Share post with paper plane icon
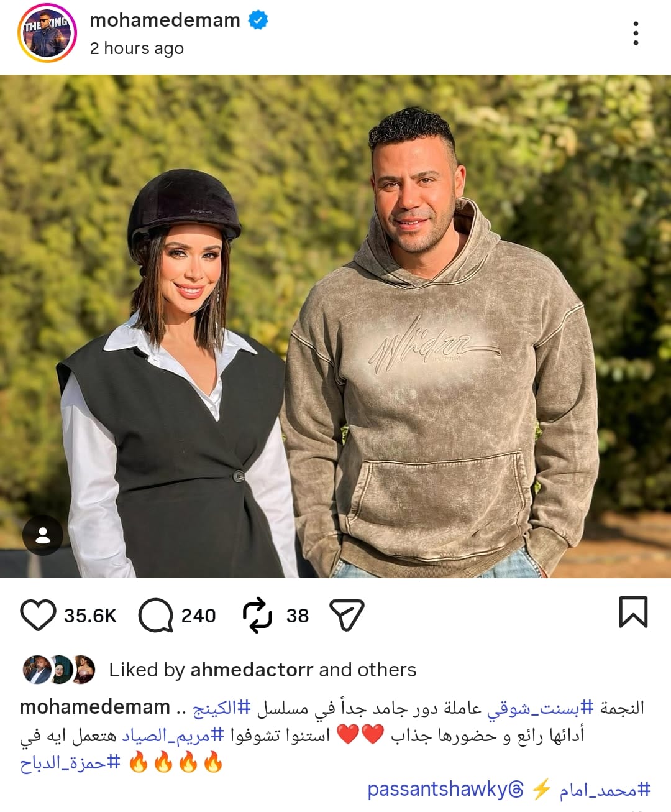The width and height of the screenshot is (671, 812). tap(347, 615)
